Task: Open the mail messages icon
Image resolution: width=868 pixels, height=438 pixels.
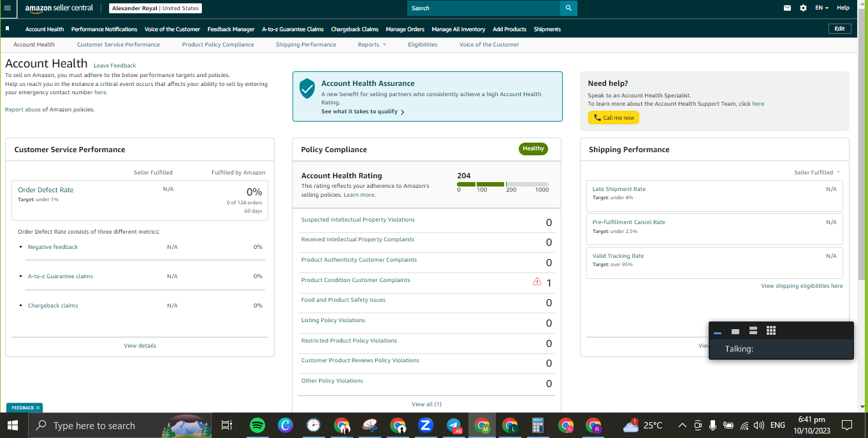Action: (787, 8)
